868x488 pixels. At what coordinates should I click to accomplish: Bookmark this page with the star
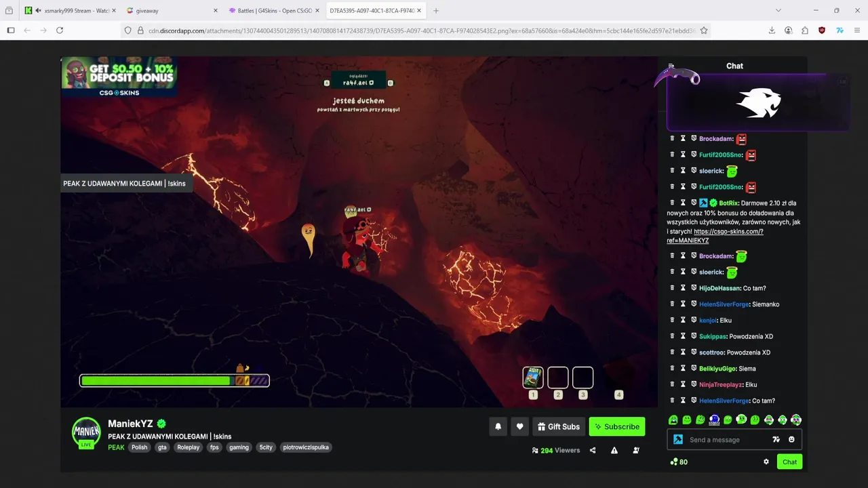pos(704,30)
